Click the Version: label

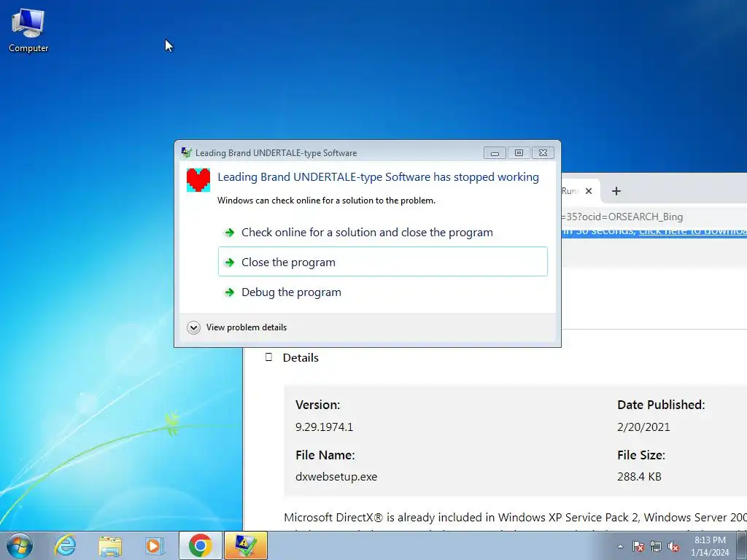[318, 405]
